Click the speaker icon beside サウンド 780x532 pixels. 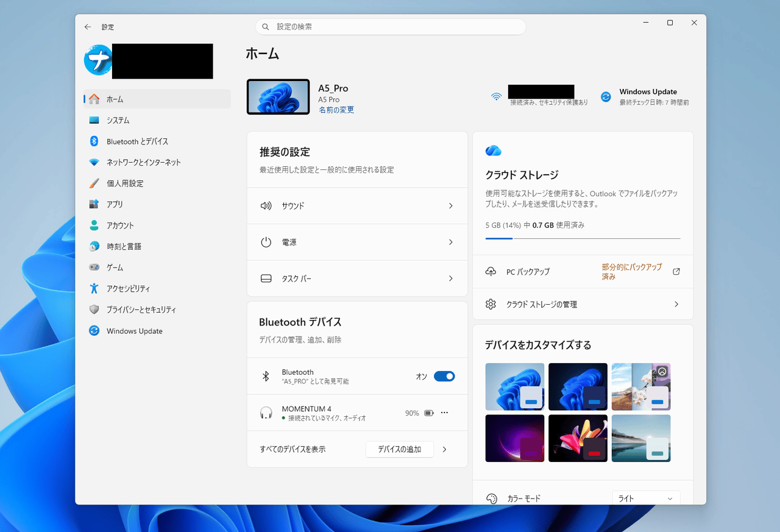click(x=266, y=205)
